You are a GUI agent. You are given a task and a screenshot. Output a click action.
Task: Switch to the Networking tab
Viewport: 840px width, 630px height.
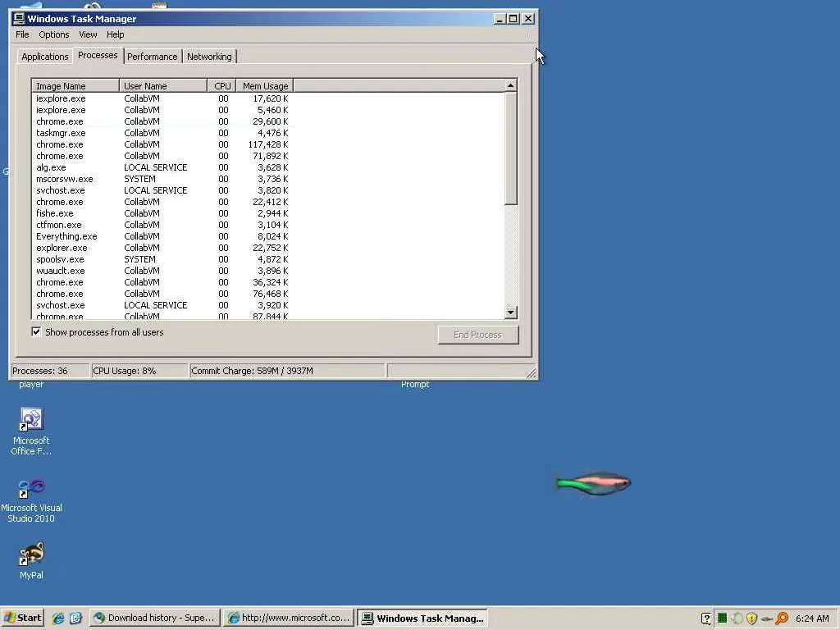(x=209, y=57)
